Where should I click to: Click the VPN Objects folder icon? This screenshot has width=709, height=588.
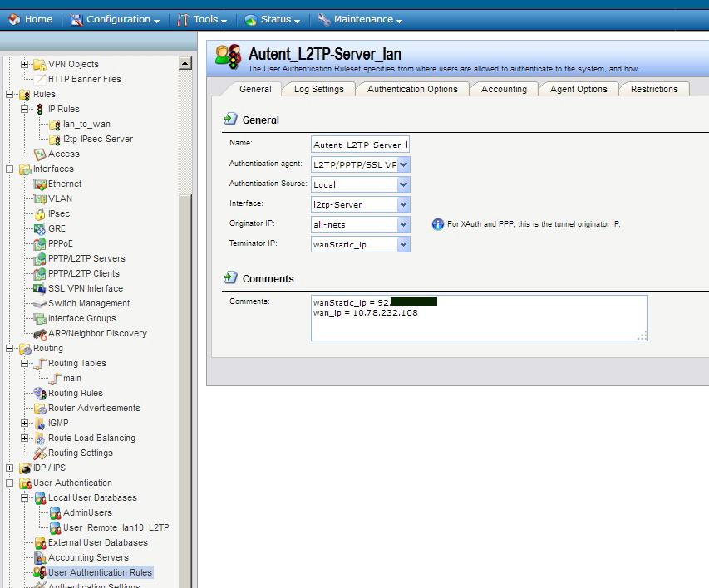40,65
